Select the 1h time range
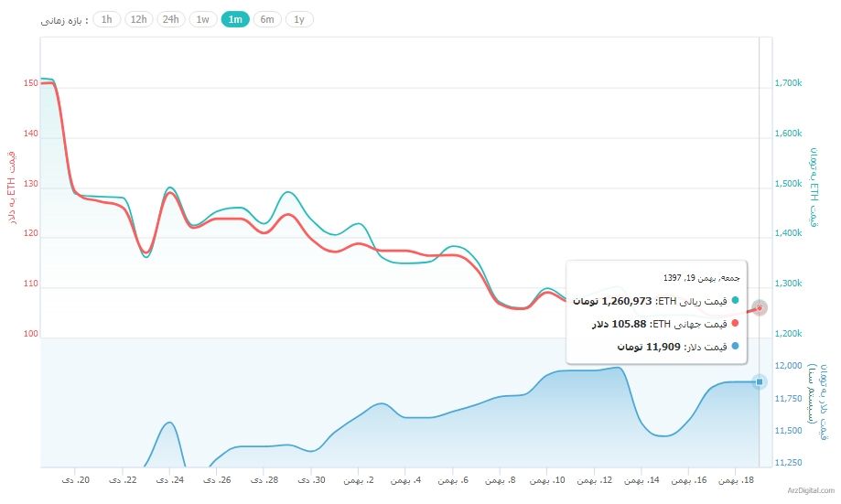841x504 pixels. tap(107, 19)
